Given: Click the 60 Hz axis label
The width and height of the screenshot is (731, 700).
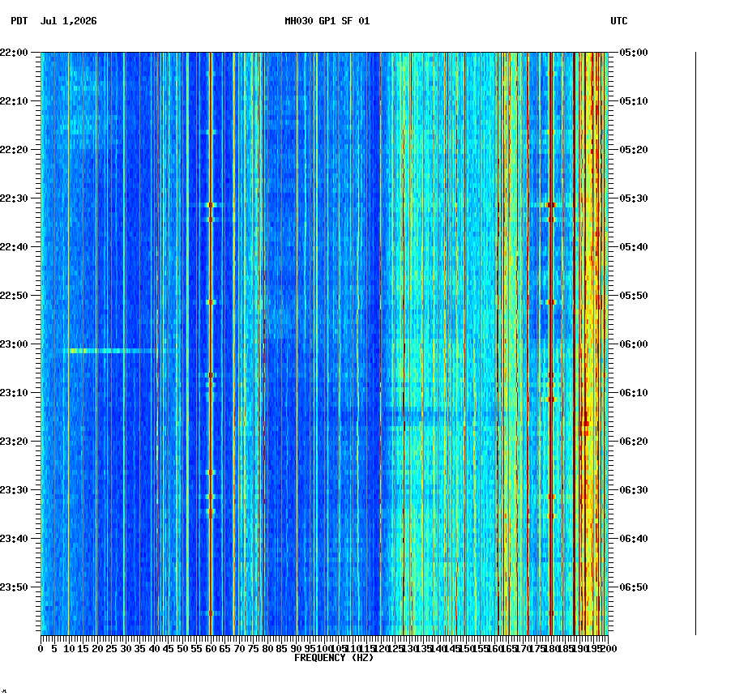Looking at the screenshot, I should click(211, 649).
